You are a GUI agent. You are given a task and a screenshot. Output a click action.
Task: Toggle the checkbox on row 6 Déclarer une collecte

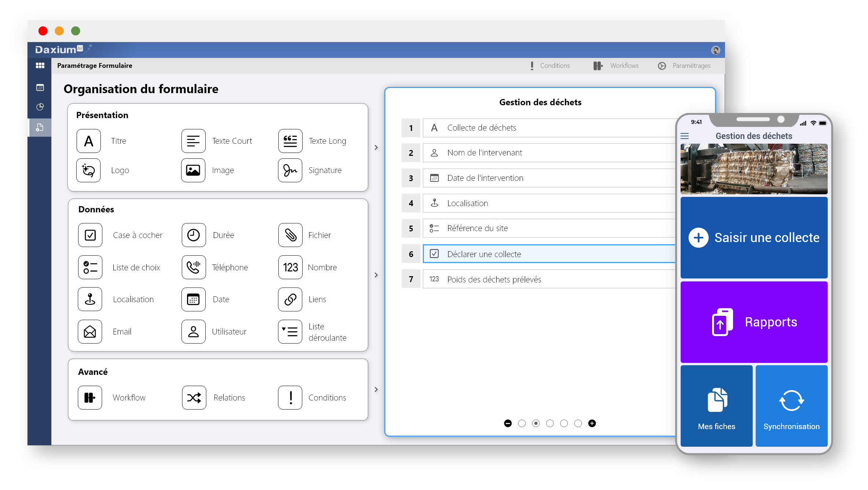434,253
